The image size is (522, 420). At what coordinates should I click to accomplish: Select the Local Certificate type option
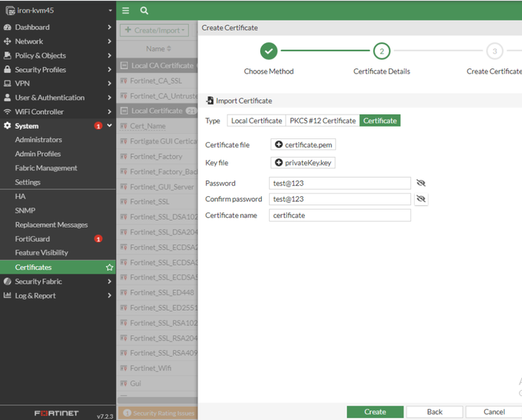(x=257, y=120)
